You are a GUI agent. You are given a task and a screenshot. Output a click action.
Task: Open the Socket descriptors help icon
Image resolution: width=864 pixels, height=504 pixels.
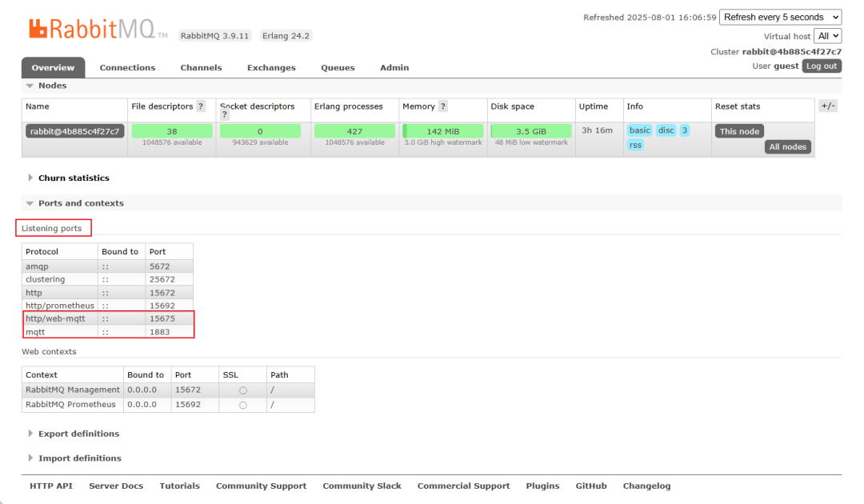pos(224,114)
